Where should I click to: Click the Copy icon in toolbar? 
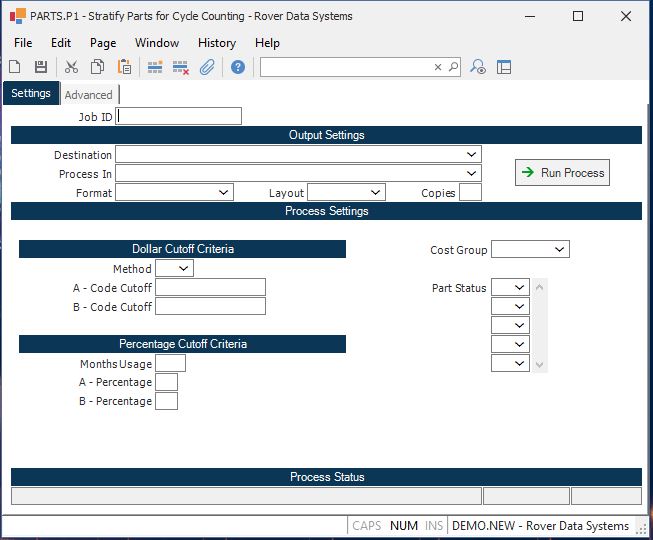pos(98,67)
